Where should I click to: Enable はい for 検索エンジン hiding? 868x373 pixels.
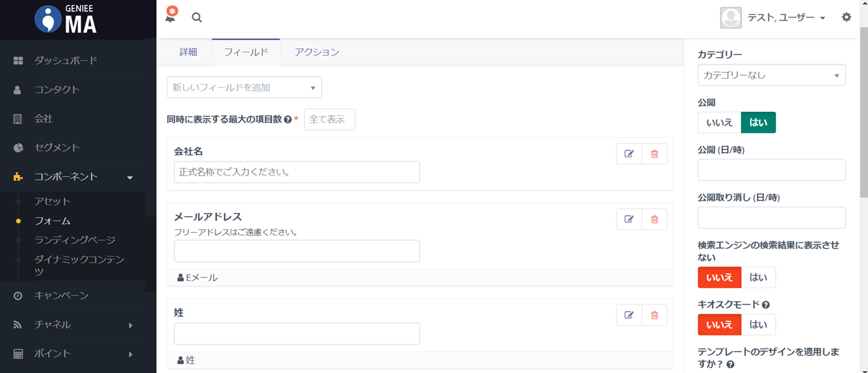pos(758,277)
